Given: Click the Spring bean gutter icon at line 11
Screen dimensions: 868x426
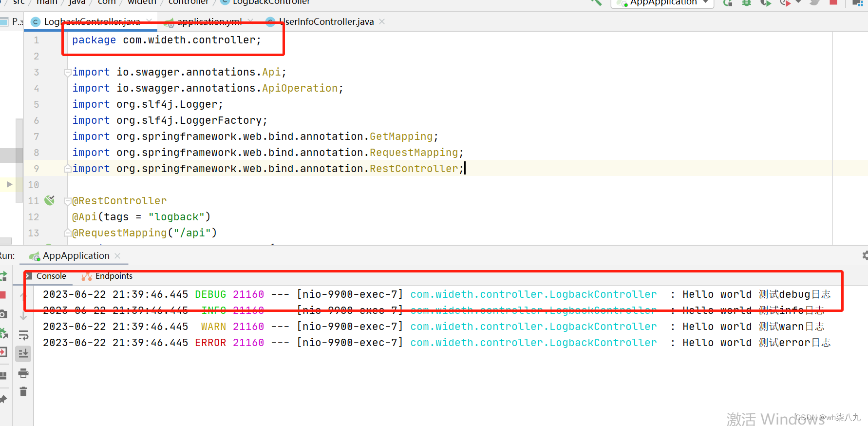Looking at the screenshot, I should 50,200.
